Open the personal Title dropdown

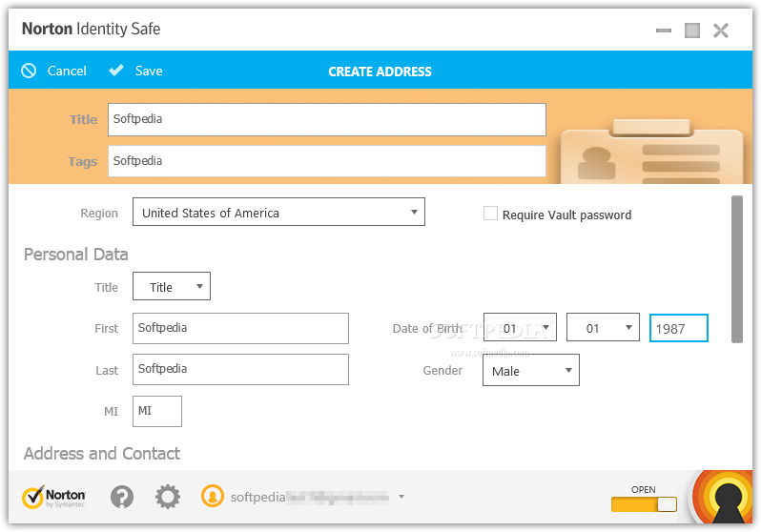click(172, 286)
